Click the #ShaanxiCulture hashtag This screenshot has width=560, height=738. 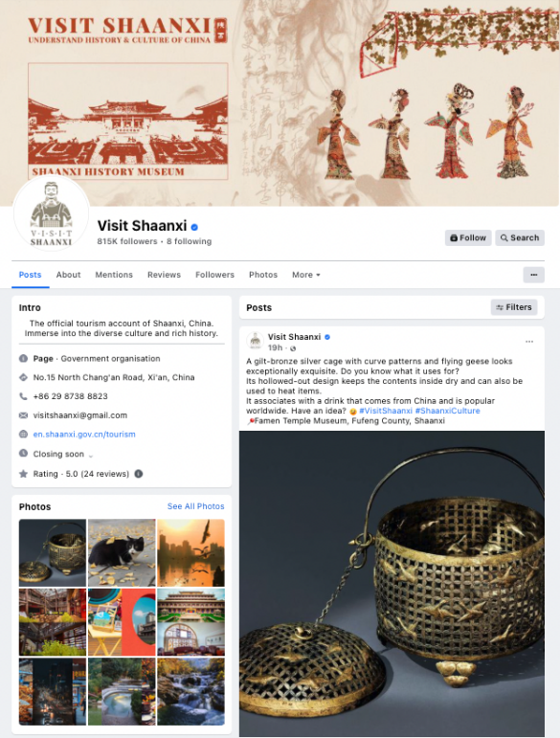point(448,411)
